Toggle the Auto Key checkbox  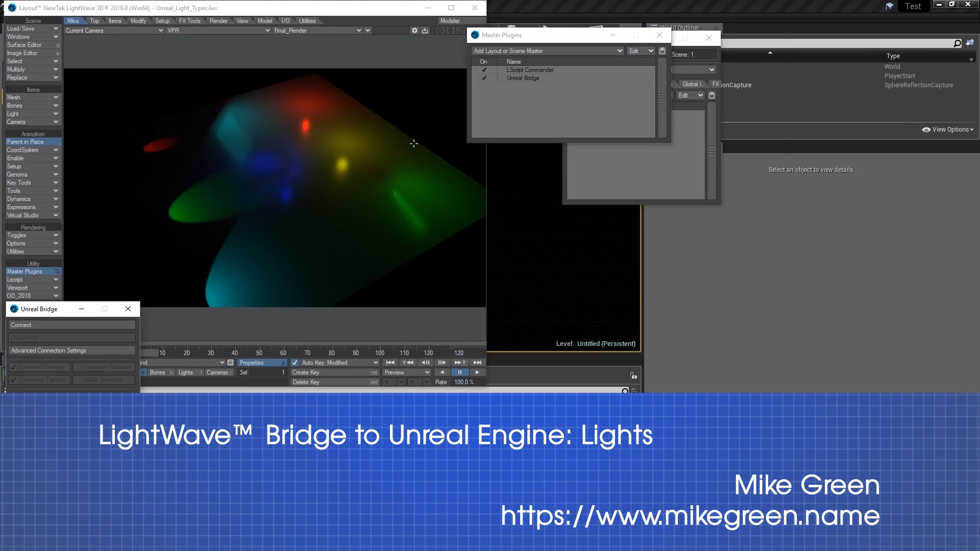pyautogui.click(x=295, y=363)
